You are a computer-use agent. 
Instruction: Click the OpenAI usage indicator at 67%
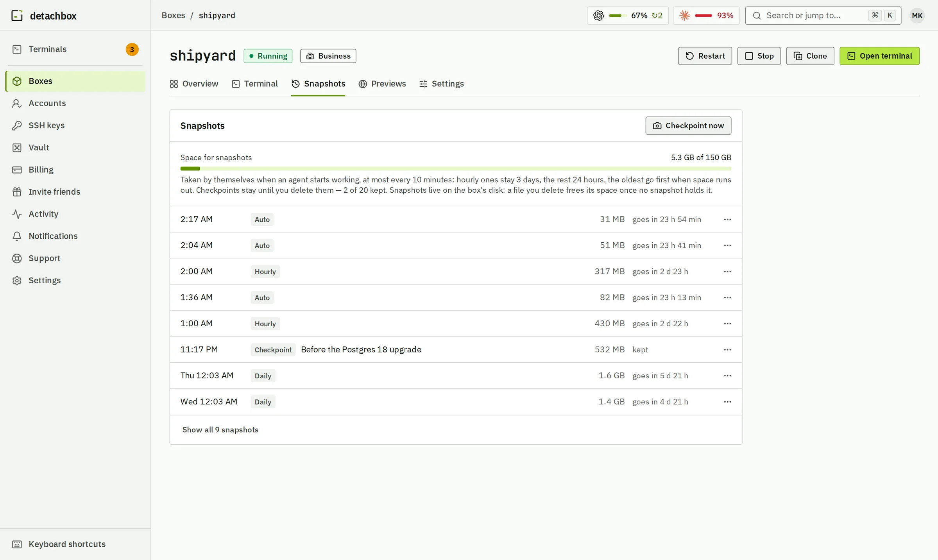click(x=628, y=16)
